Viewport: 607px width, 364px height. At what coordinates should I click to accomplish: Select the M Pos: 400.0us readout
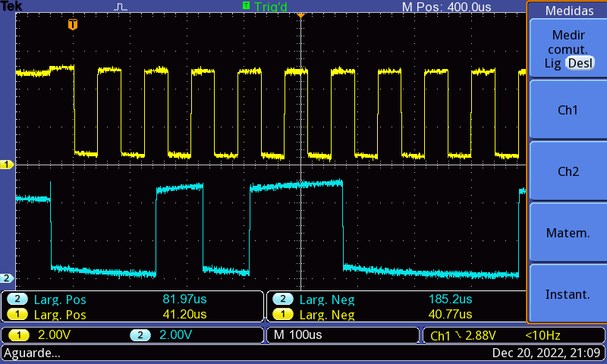(446, 7)
